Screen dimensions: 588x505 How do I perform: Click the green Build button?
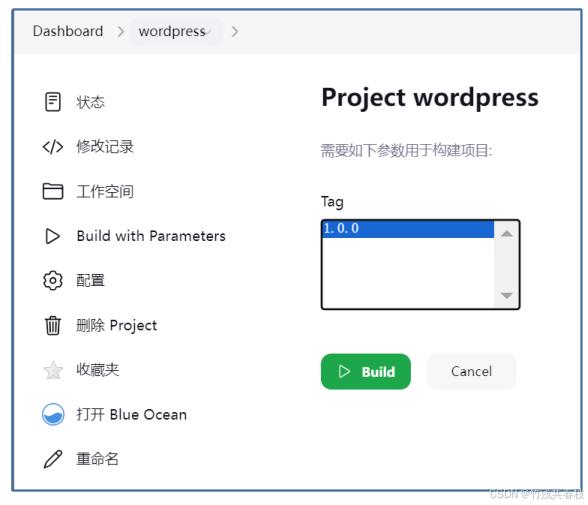pos(366,372)
